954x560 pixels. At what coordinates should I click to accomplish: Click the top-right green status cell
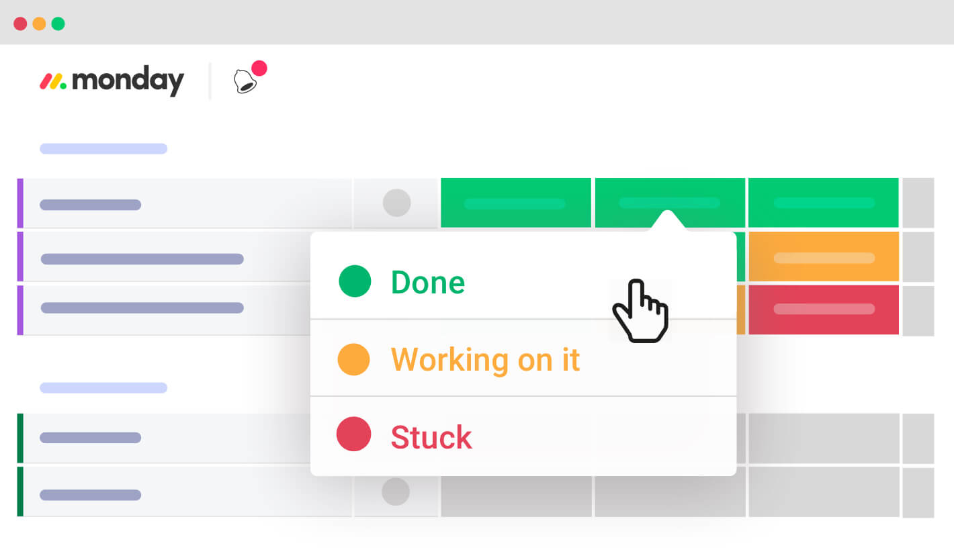click(x=824, y=203)
